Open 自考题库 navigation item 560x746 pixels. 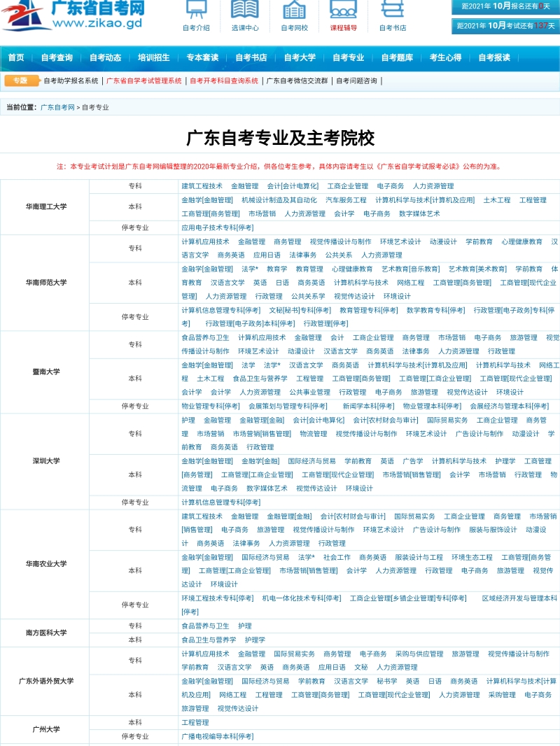(397, 57)
